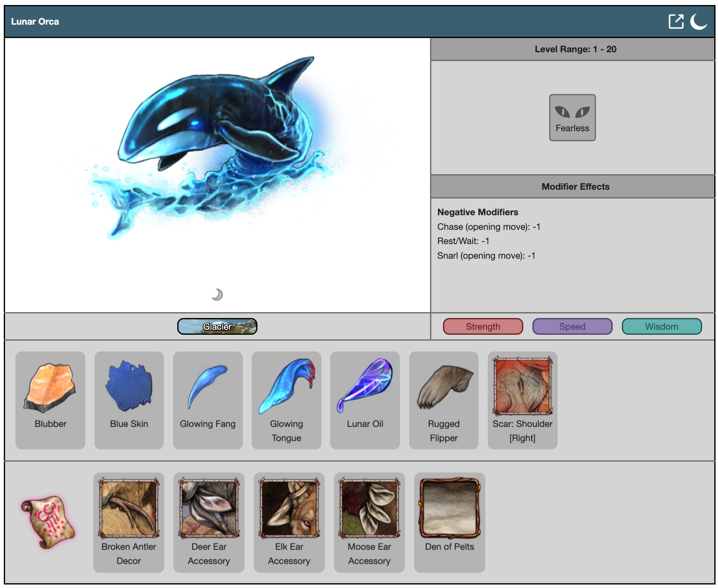
Task: Open the Deer Ear Accessory thumbnail
Action: tap(209, 508)
